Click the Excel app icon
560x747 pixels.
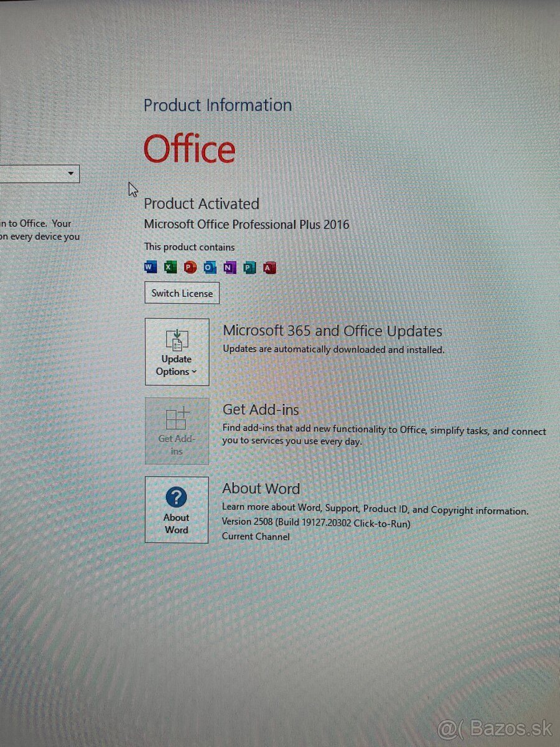[x=170, y=268]
